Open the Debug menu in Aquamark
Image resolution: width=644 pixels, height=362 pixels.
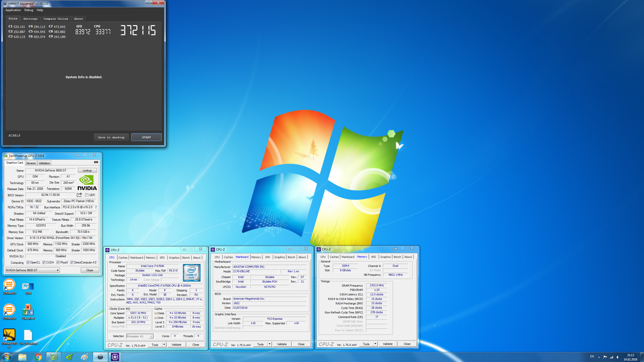pyautogui.click(x=29, y=10)
